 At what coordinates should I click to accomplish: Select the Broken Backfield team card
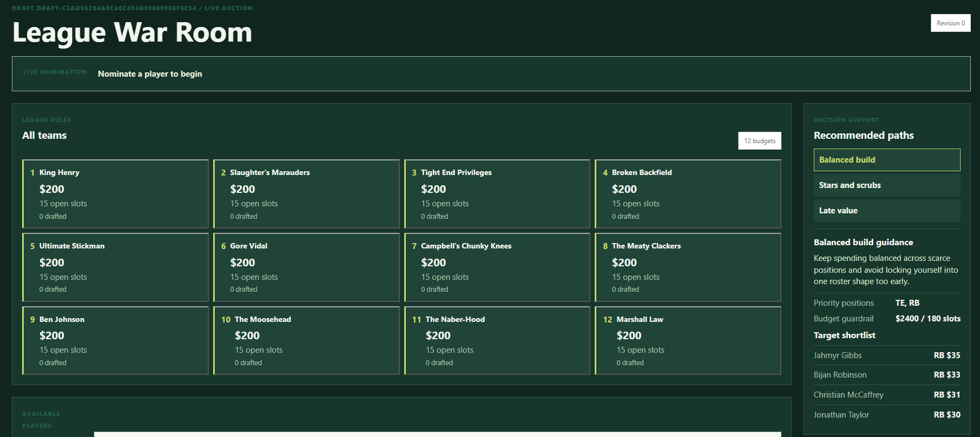(688, 194)
